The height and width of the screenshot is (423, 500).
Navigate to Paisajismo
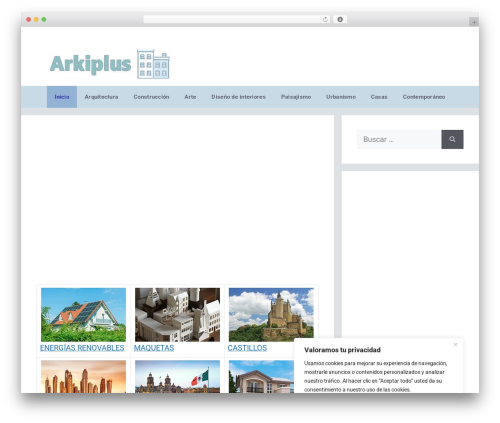coord(296,97)
